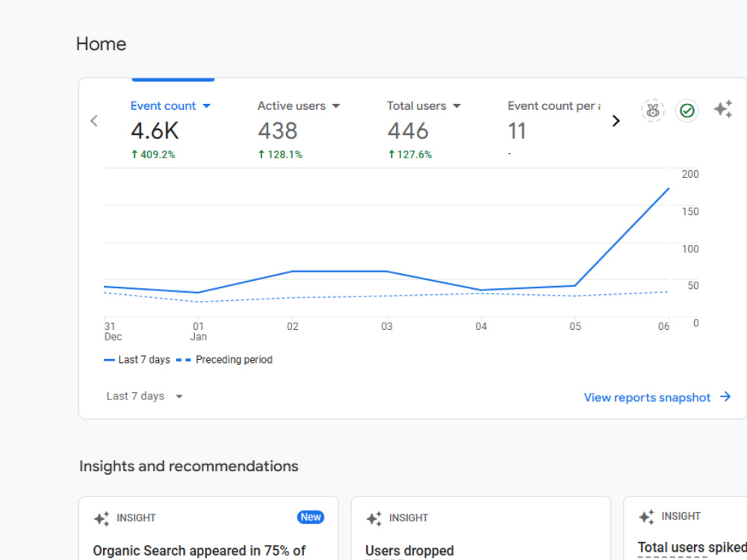Open the Organic Search appeared in 75% insight
The height and width of the screenshot is (560, 747).
[199, 550]
